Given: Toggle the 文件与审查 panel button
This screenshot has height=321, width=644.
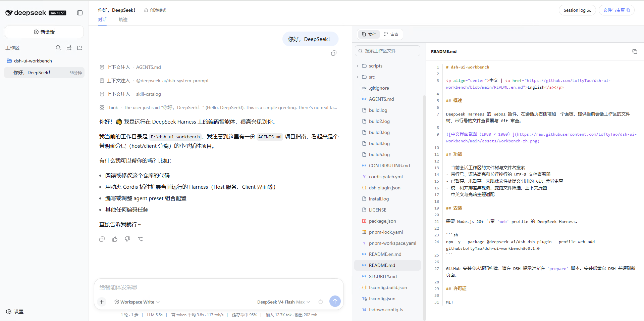Looking at the screenshot, I should point(616,10).
